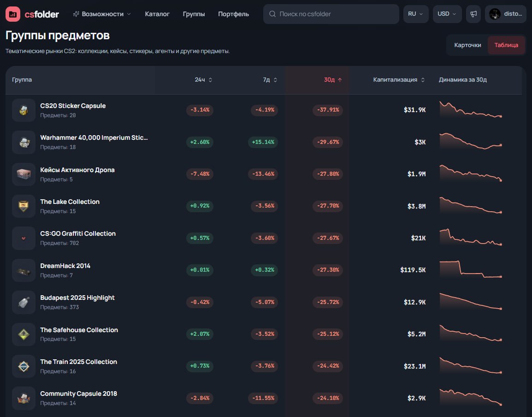Click Community Capsule 2018 item icon

click(24, 398)
